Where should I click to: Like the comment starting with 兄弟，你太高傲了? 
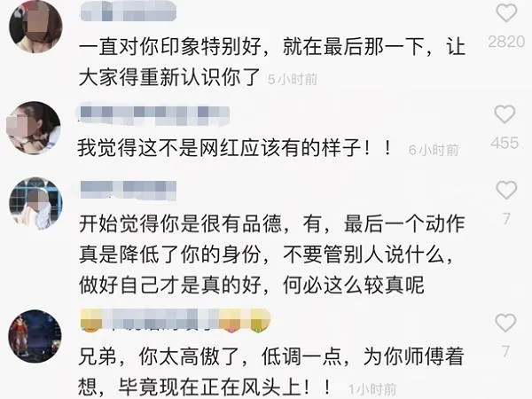(x=505, y=323)
